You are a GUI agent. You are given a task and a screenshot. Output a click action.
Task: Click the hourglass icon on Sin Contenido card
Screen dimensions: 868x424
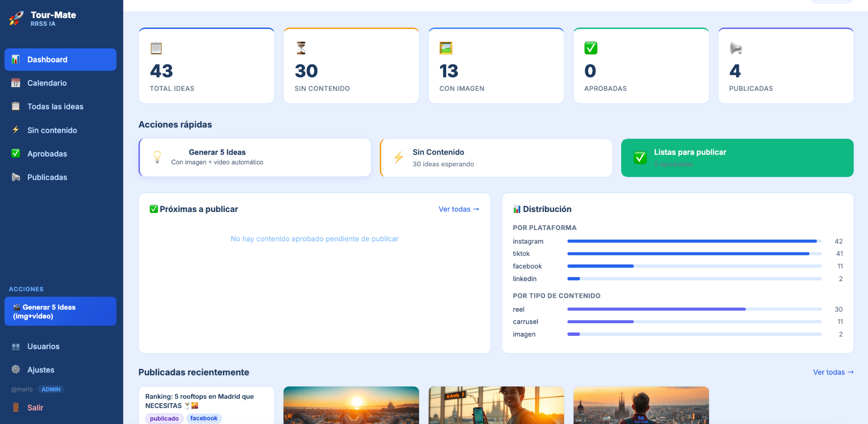click(301, 48)
